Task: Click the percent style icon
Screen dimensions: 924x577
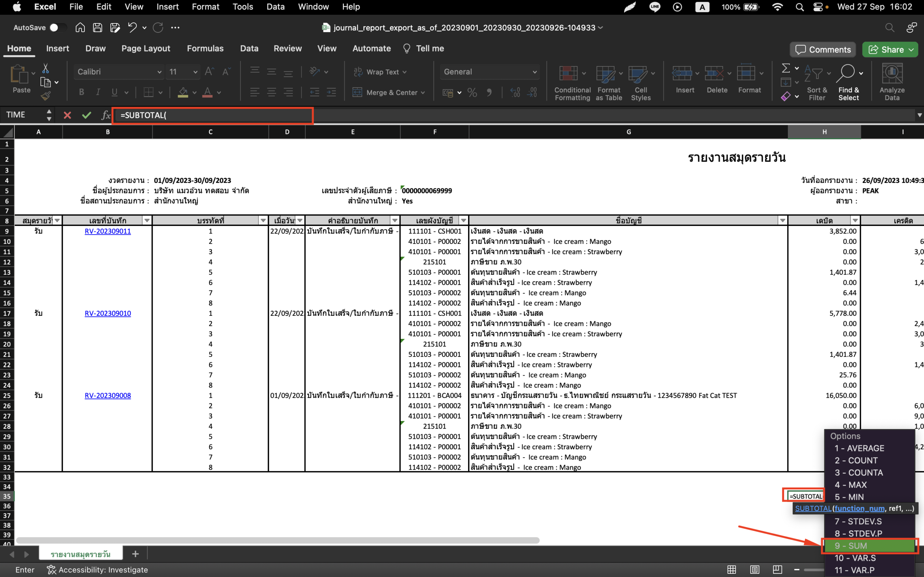Action: 472,92
